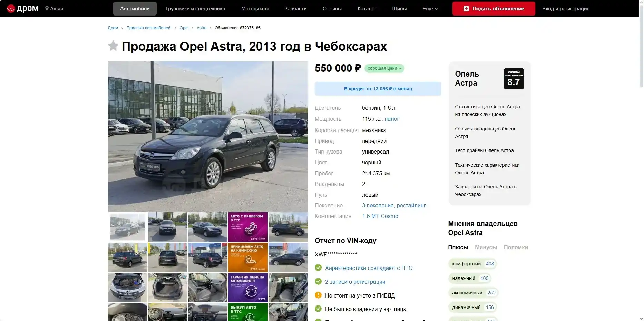Click the Дром breadcrumb link
Screen dimensions: 644x321
[113, 28]
